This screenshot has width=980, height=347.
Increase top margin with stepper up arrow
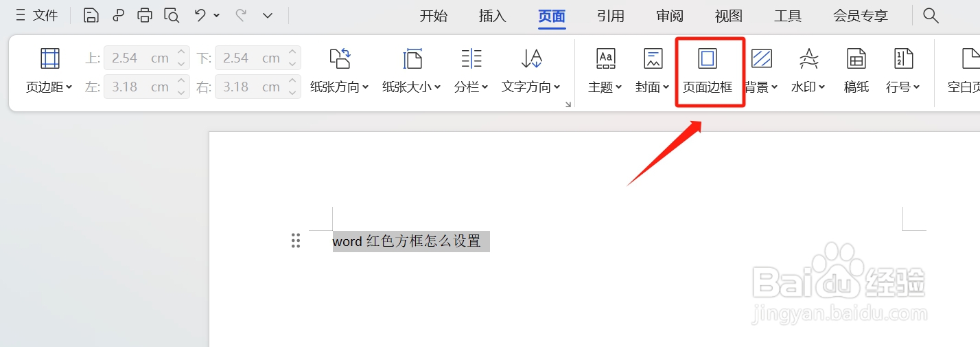coord(182,53)
